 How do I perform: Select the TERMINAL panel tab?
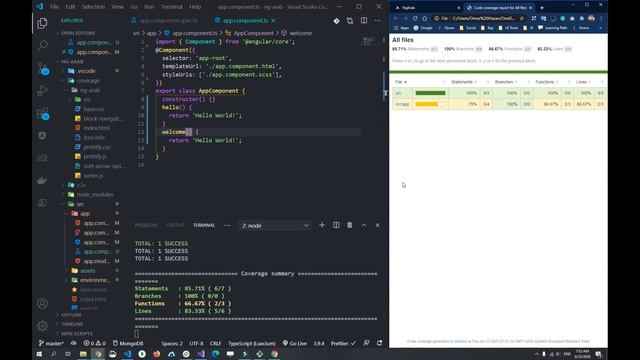[x=204, y=225]
